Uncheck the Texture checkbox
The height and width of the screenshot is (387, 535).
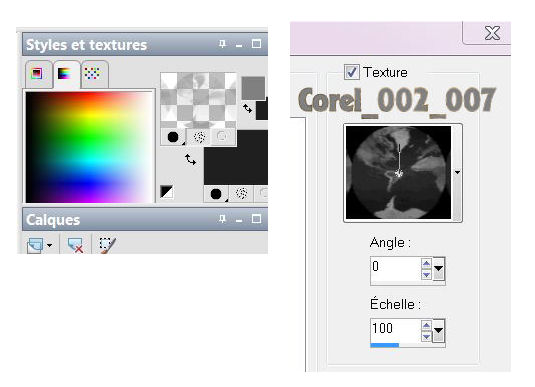(351, 72)
